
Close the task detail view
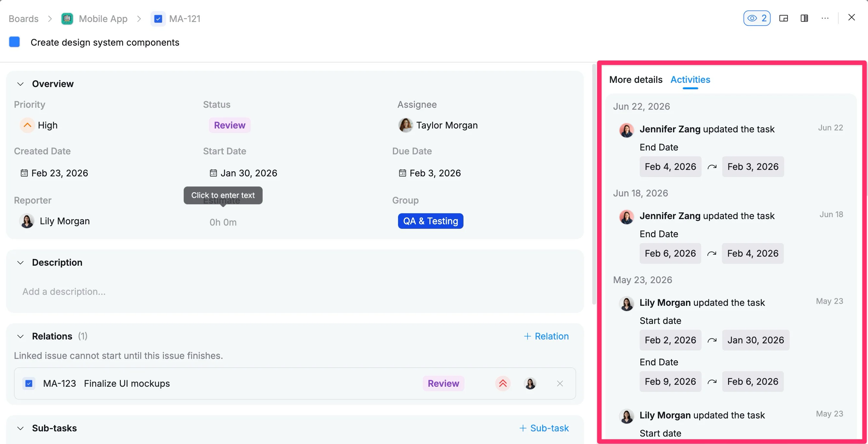[x=851, y=17]
